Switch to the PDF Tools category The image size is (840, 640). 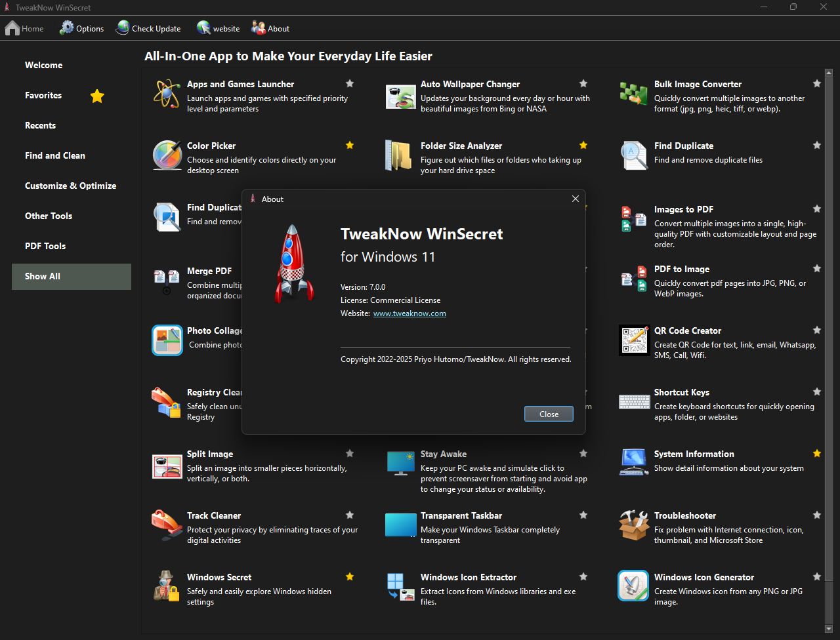coord(72,246)
